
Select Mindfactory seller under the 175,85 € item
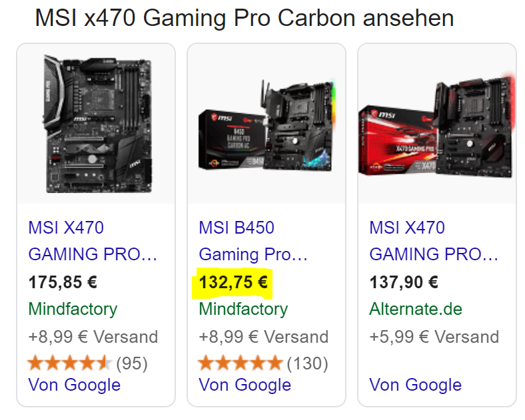point(73,309)
